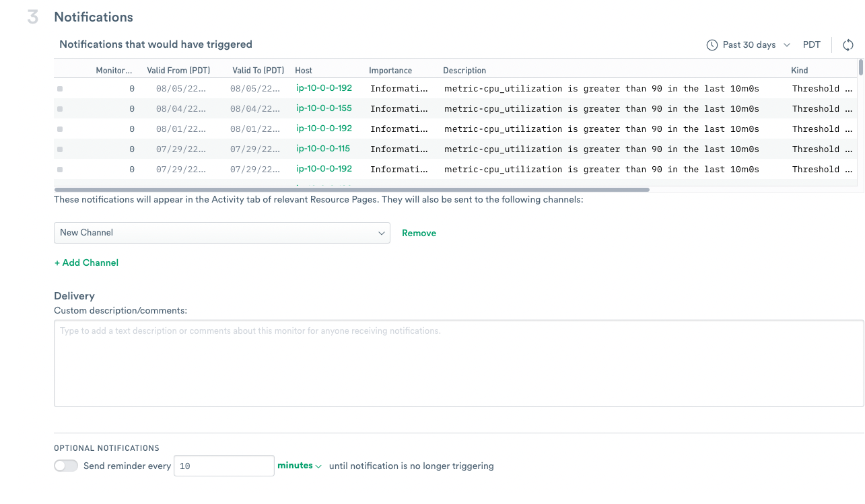Select the row marker for the 08/05/22 row
The width and height of the screenshot is (865, 504).
[59, 89]
